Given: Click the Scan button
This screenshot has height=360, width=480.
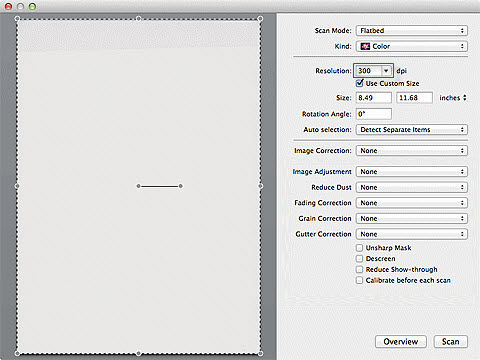Looking at the screenshot, I should click(451, 342).
